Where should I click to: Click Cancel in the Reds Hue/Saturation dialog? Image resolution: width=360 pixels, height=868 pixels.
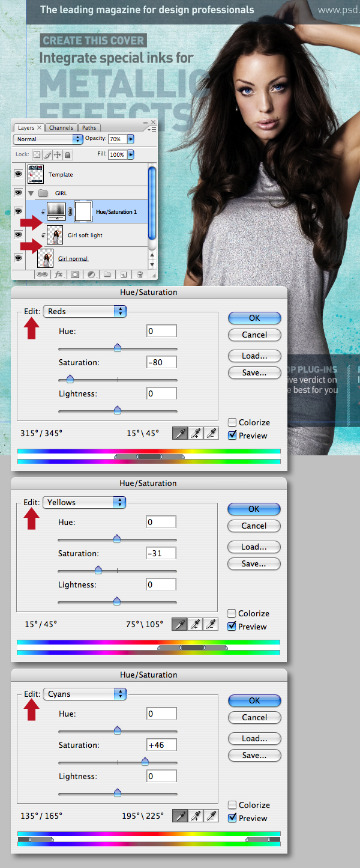point(254,335)
